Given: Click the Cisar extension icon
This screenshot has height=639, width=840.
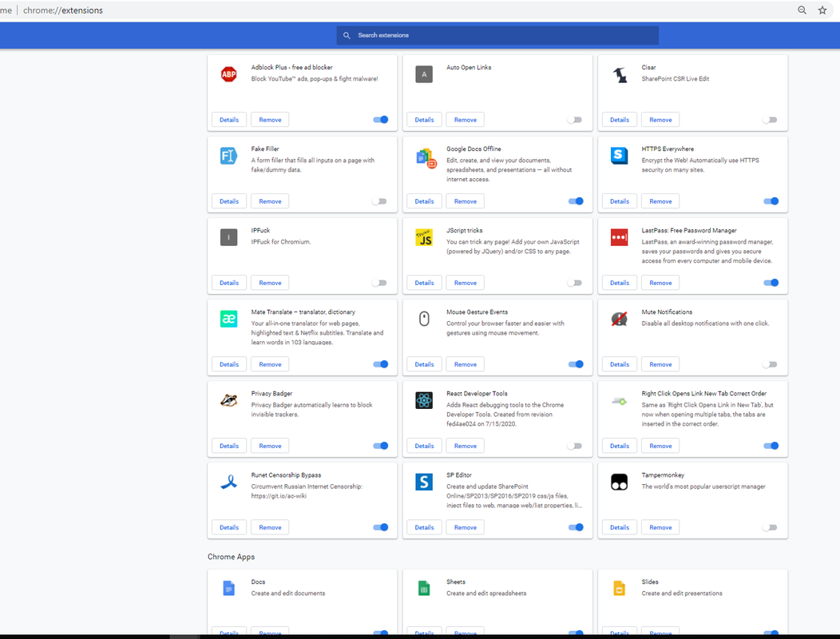Looking at the screenshot, I should click(x=620, y=74).
